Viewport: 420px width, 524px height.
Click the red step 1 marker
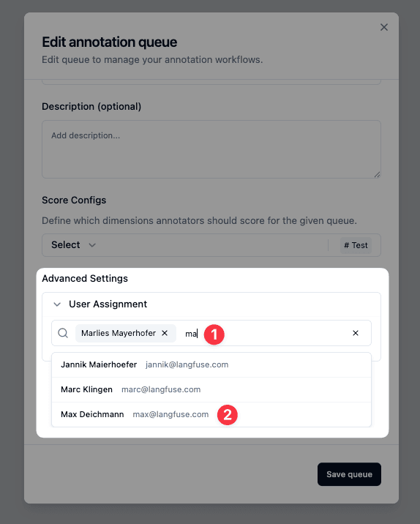click(214, 334)
